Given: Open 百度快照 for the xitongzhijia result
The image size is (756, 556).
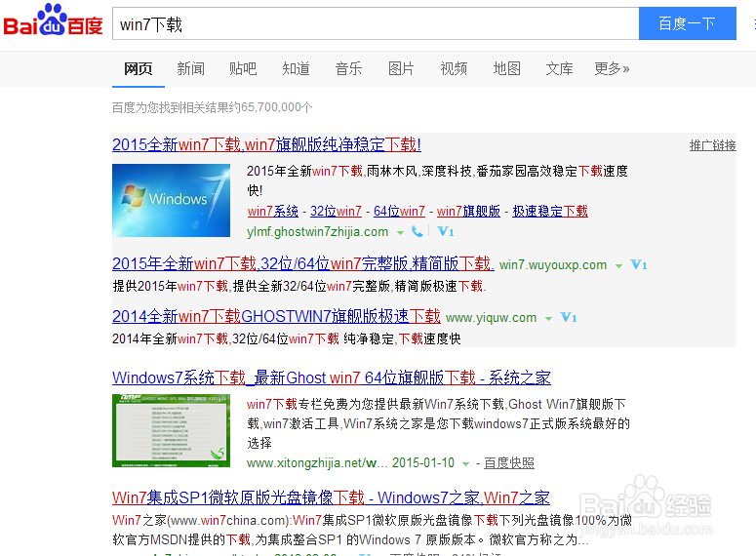Looking at the screenshot, I should 508,463.
